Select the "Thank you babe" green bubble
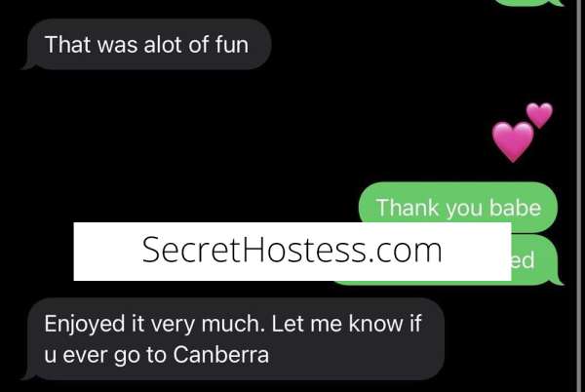The width and height of the screenshot is (585, 392). [458, 208]
